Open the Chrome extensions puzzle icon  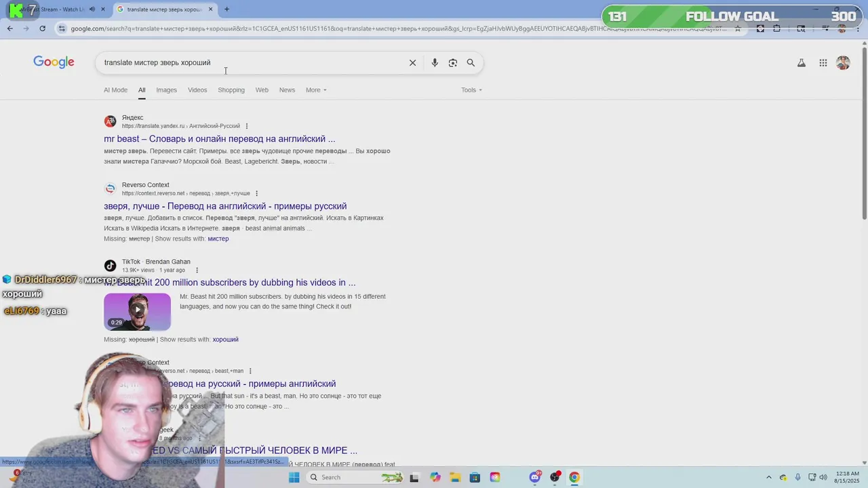tap(776, 28)
